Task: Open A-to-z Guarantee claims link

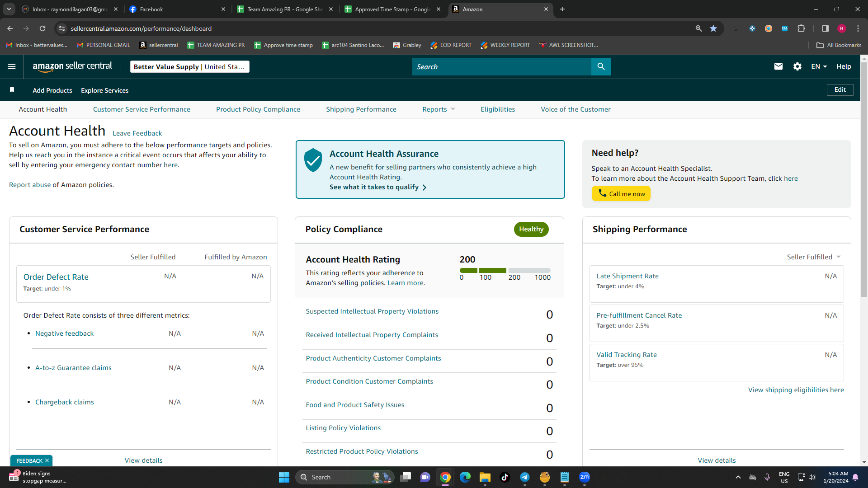Action: pyautogui.click(x=73, y=368)
